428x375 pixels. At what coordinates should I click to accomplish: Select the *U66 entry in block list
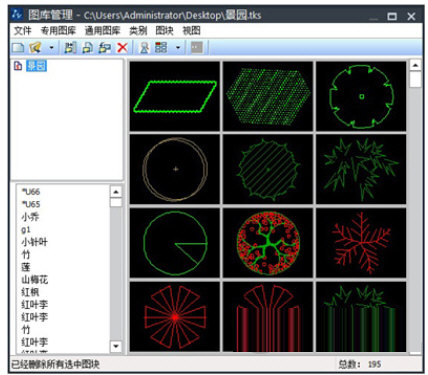coord(31,192)
